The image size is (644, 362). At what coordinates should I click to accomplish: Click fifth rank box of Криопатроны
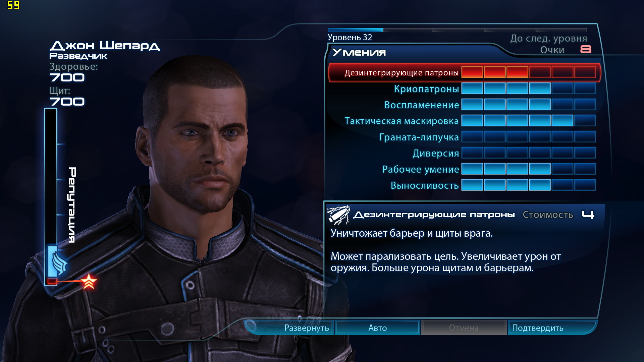coord(562,88)
